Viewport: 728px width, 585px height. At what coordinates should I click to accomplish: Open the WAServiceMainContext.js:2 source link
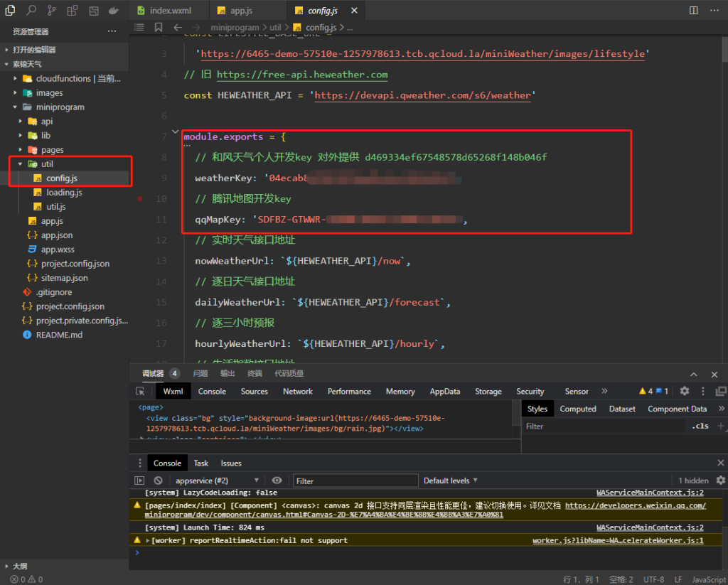650,492
